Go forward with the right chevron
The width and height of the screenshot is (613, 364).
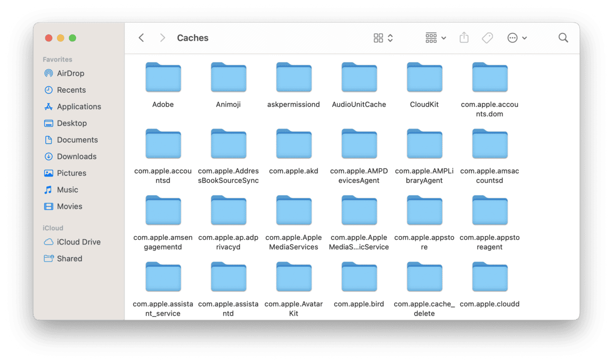[162, 38]
